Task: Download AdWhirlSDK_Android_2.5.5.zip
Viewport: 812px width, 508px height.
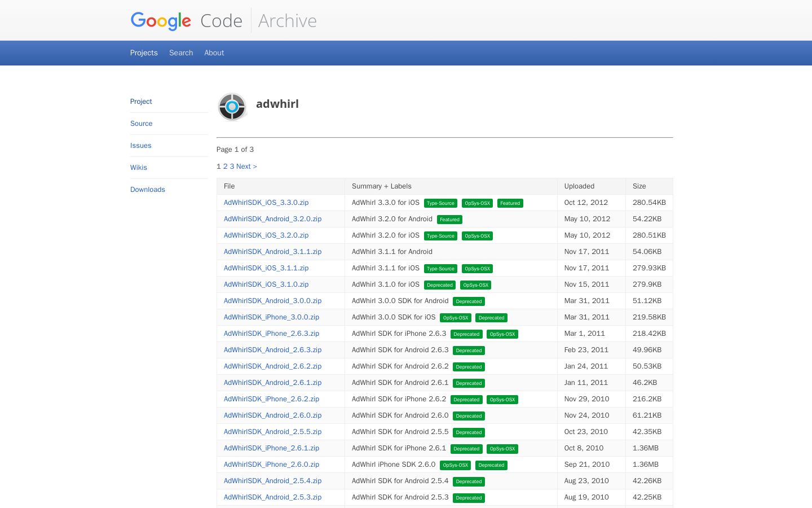Action: pyautogui.click(x=273, y=432)
